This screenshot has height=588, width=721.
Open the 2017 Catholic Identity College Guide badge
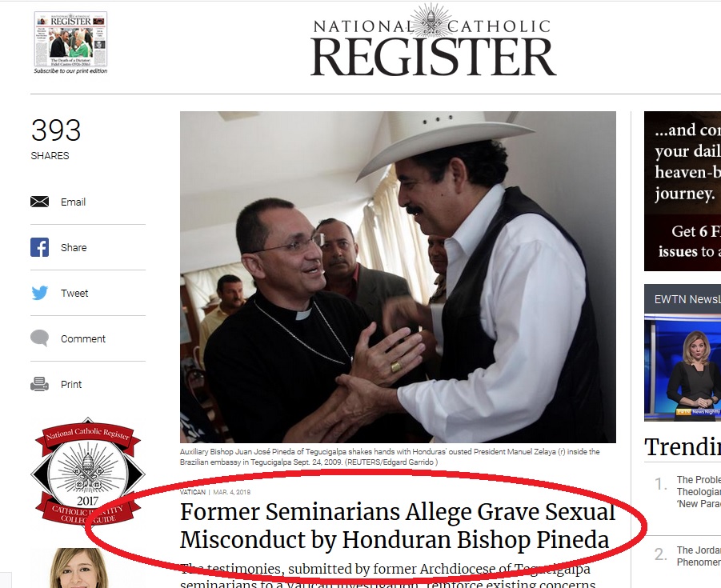click(88, 471)
